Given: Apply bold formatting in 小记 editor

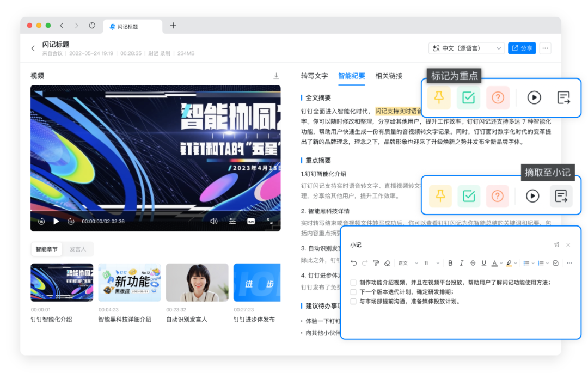Looking at the screenshot, I should 450,263.
